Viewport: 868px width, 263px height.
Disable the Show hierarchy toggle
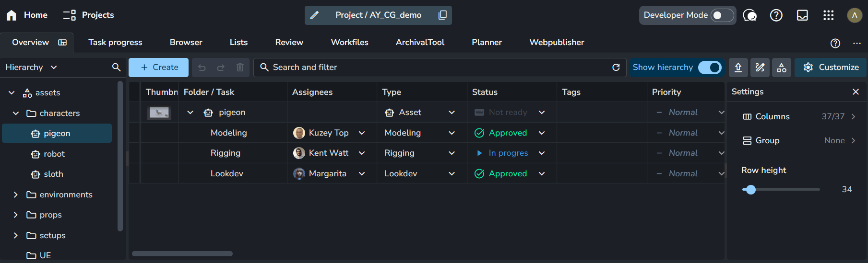709,68
